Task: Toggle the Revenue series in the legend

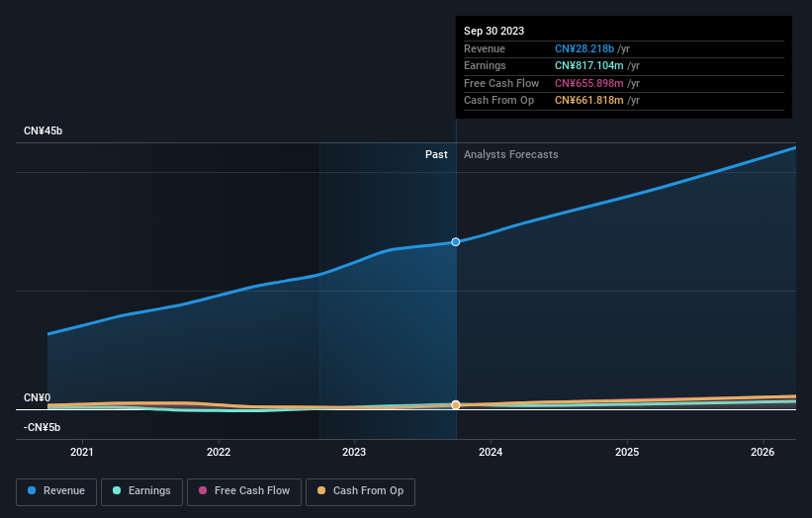Action: click(56, 491)
